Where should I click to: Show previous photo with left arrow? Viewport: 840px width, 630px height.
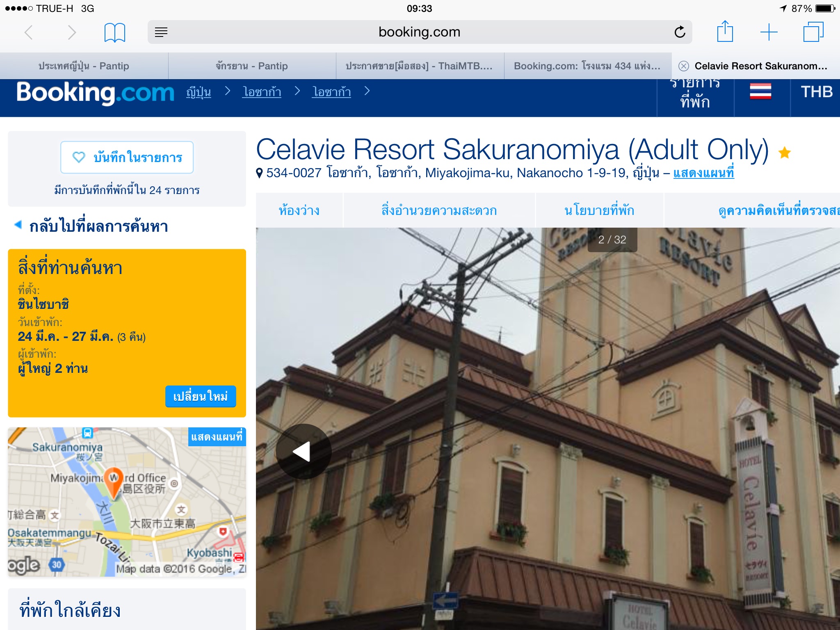tap(304, 452)
